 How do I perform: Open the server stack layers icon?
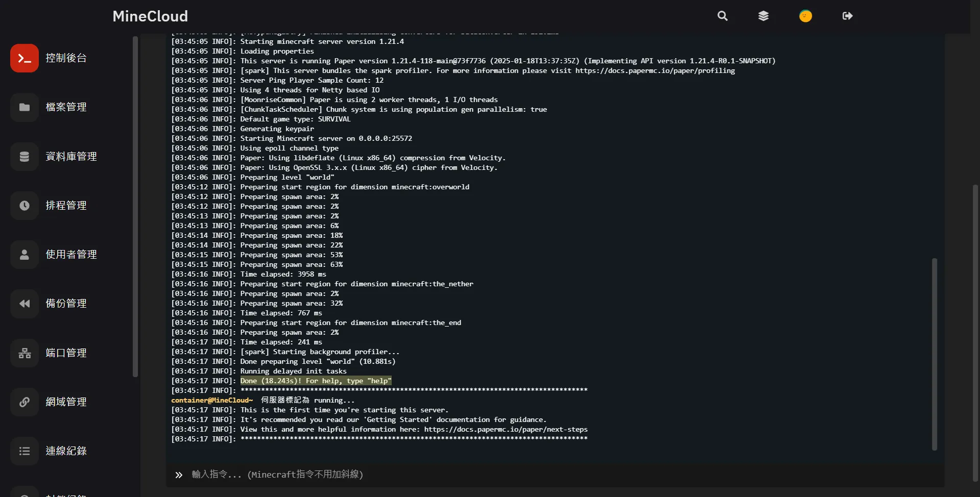[763, 16]
